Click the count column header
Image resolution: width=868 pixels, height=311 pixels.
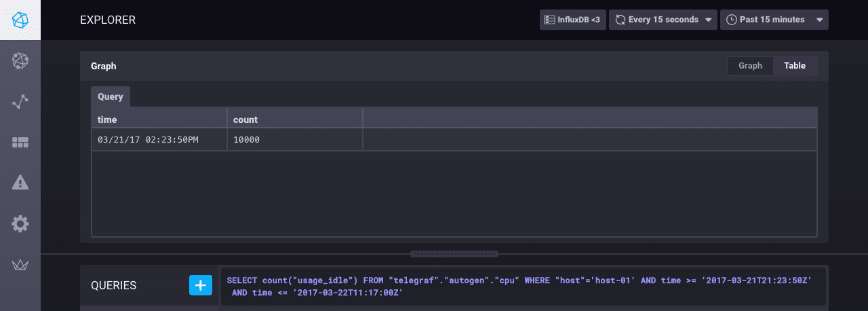(x=294, y=120)
